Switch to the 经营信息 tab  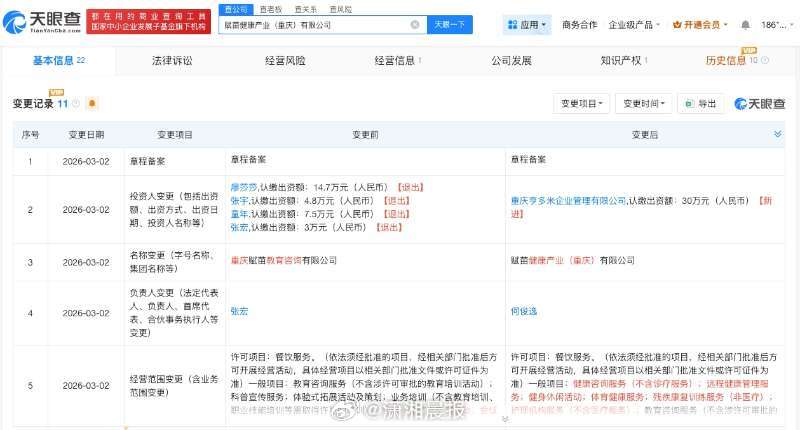click(x=397, y=61)
